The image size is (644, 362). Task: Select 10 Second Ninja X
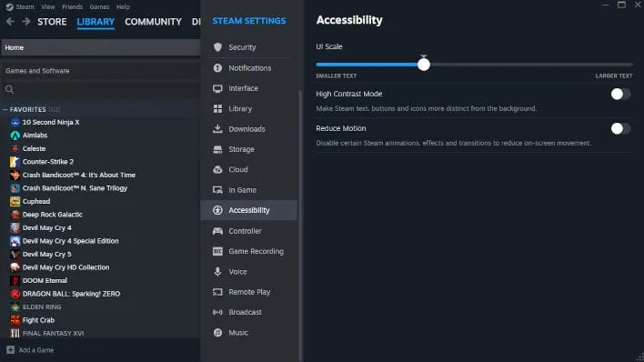coord(51,122)
